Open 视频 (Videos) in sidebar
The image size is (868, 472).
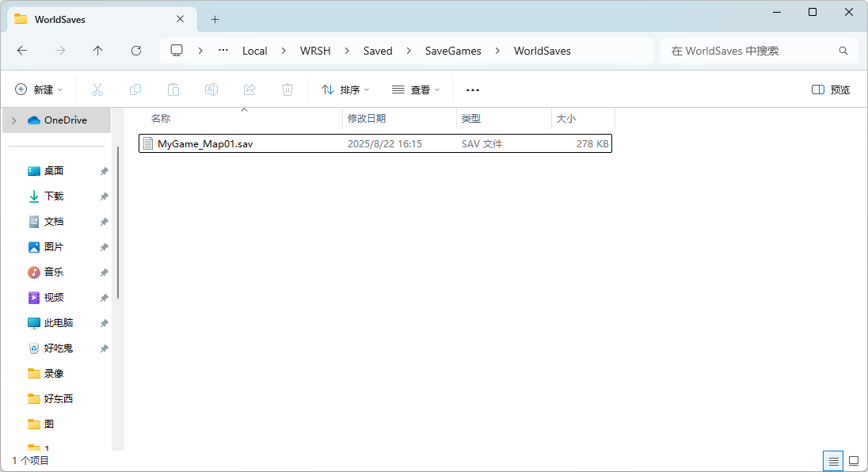(x=54, y=298)
